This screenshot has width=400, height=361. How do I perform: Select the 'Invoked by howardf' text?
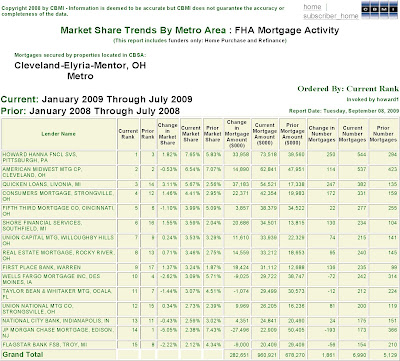pyautogui.click(x=373, y=99)
